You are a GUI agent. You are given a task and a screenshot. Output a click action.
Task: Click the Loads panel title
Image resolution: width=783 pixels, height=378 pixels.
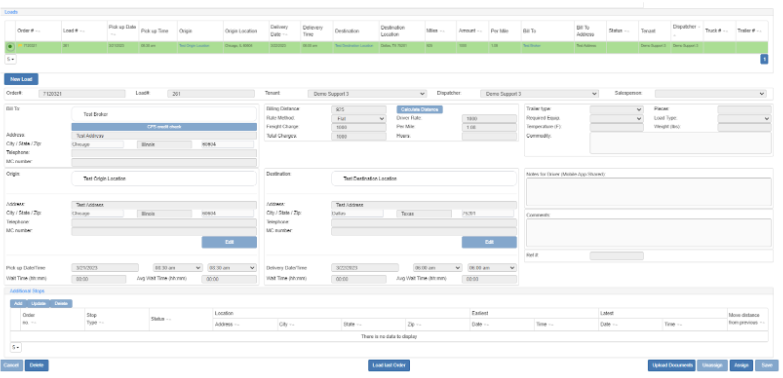tap(11, 11)
